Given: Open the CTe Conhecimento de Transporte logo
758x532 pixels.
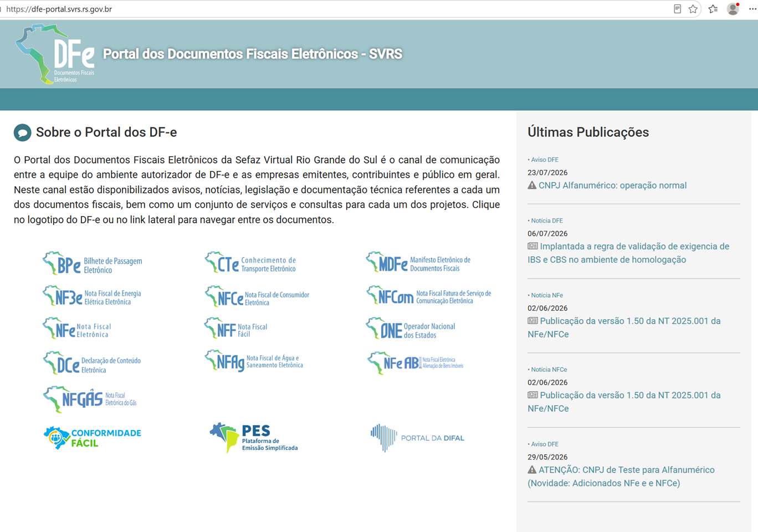Looking at the screenshot, I should coord(250,263).
